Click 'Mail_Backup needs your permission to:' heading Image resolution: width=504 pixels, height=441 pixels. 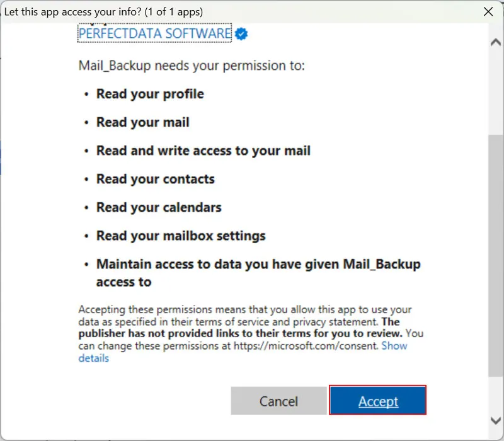(x=192, y=65)
